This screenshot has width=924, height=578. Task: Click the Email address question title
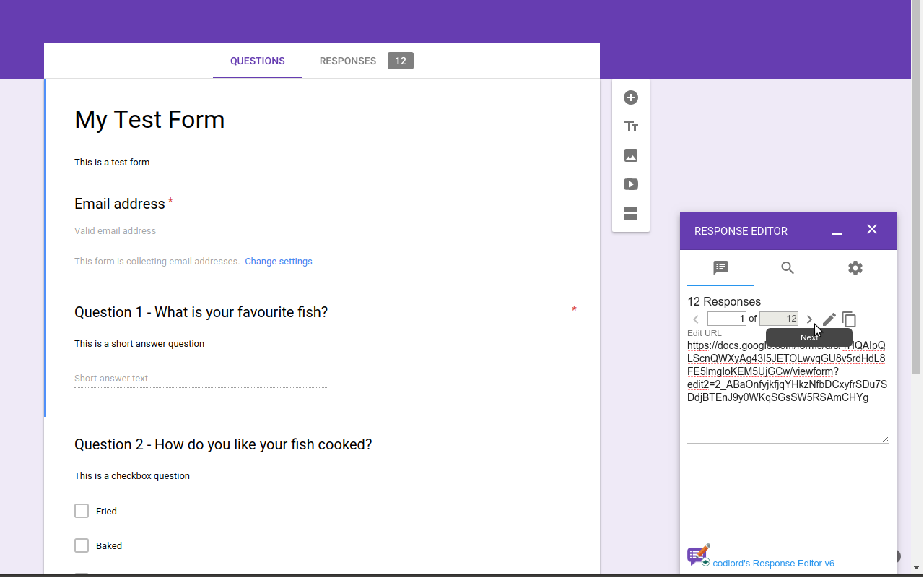(120, 204)
